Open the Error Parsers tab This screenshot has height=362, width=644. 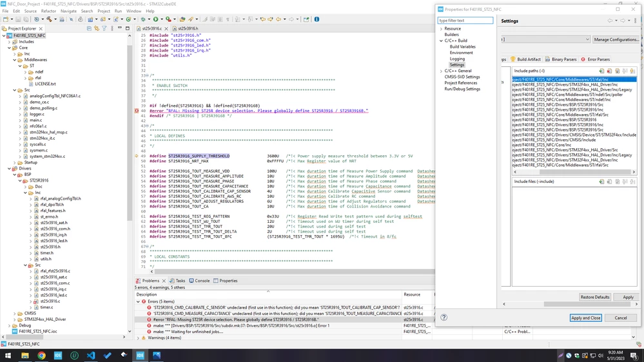coord(595,59)
